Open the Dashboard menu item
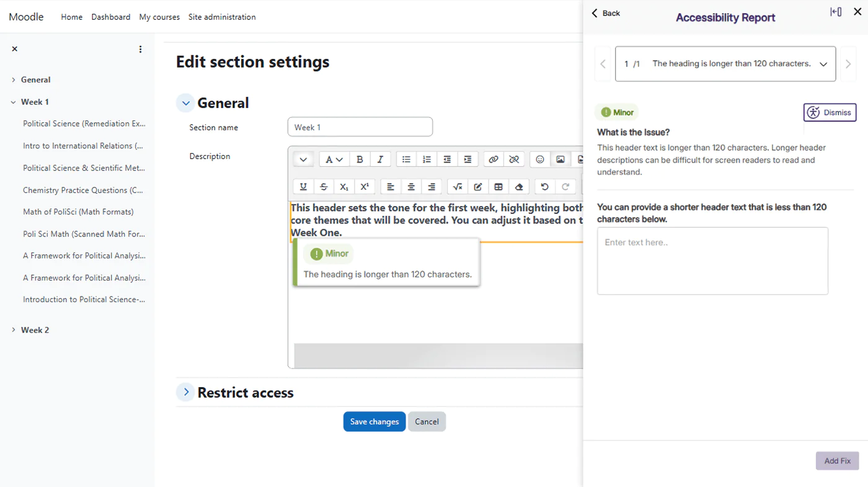Screen dimensions: 868x487 pos(111,17)
